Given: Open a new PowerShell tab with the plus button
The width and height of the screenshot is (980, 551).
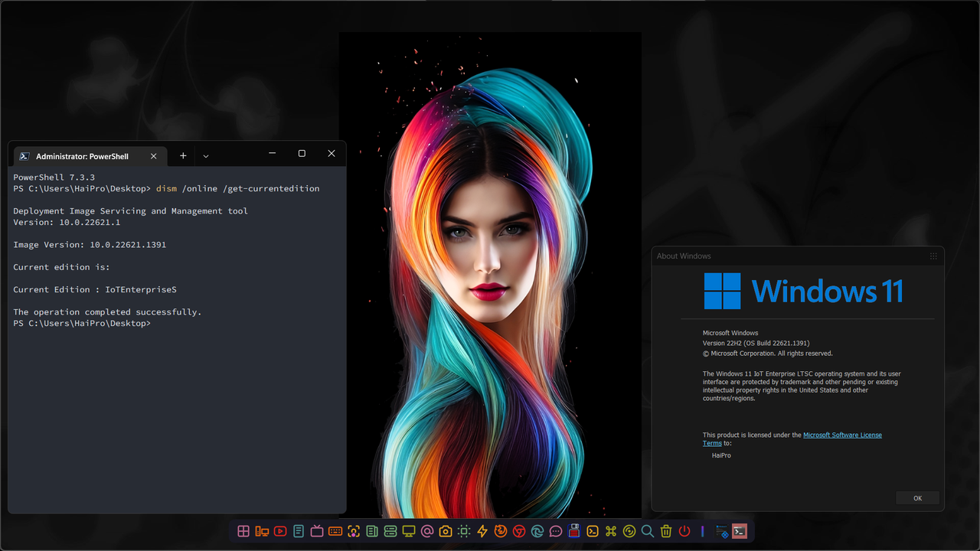Looking at the screenshot, I should (182, 155).
